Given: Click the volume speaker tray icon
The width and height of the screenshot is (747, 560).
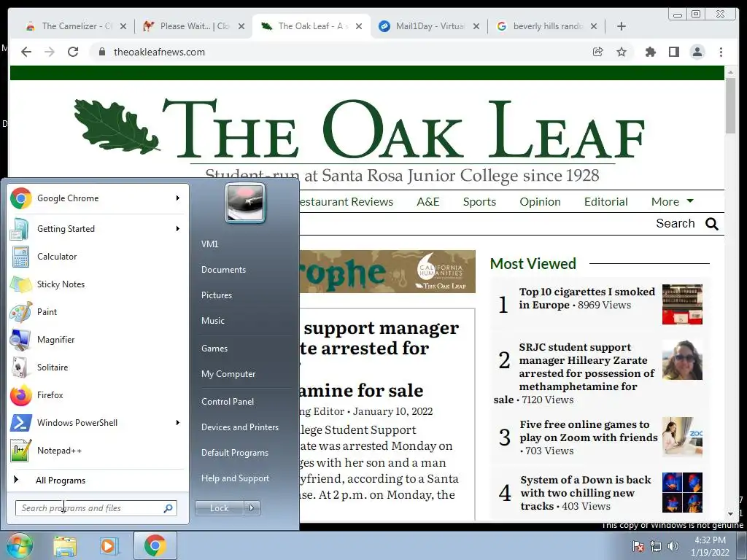Looking at the screenshot, I should tap(673, 546).
